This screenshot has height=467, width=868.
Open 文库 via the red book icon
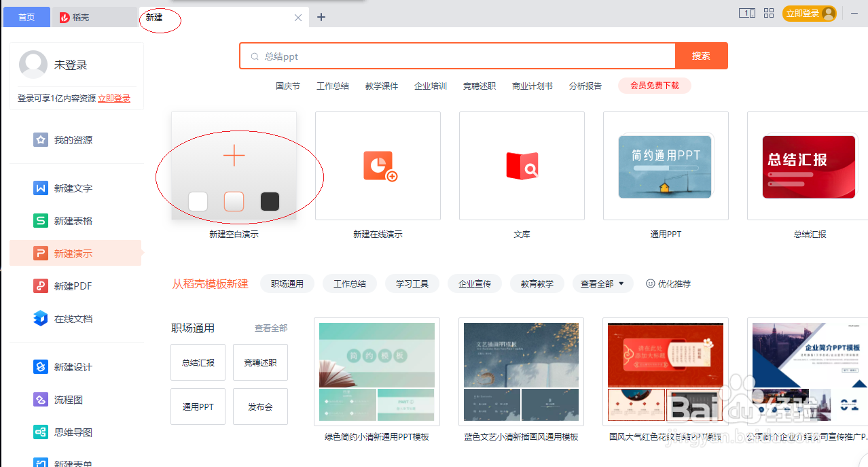(x=522, y=165)
